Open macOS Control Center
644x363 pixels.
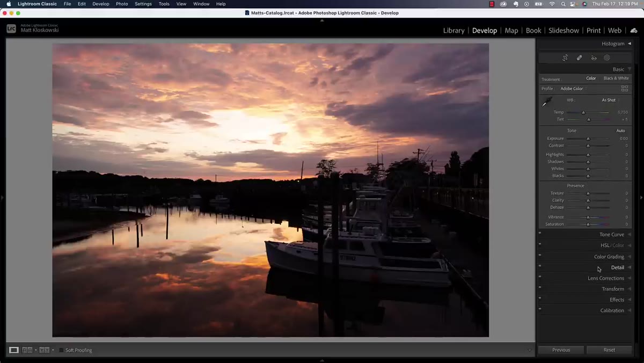click(574, 4)
